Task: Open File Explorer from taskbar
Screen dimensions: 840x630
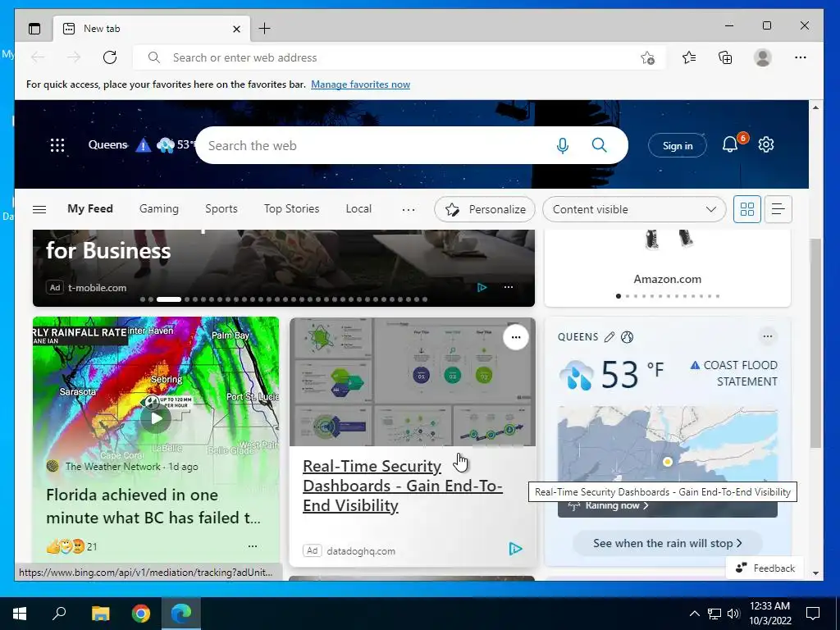Action: pyautogui.click(x=100, y=614)
